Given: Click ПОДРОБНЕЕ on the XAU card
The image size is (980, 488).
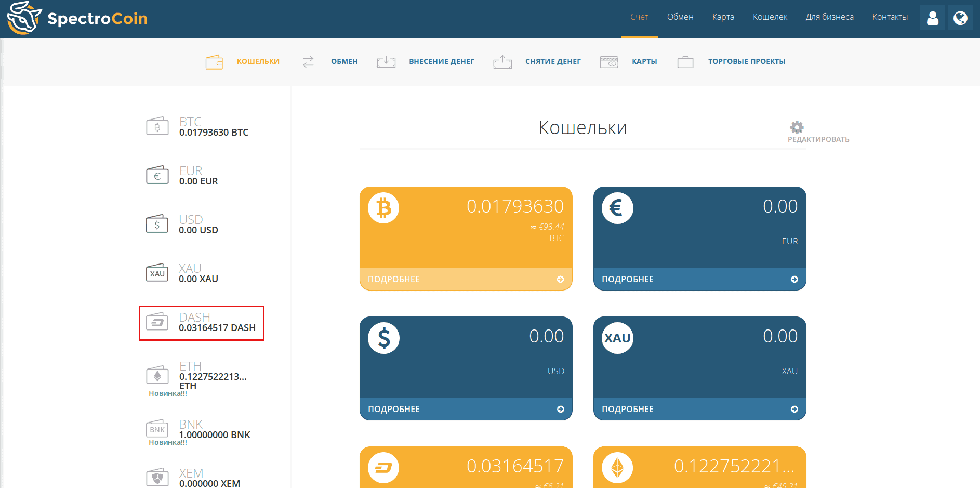Looking at the screenshot, I should pos(628,409).
